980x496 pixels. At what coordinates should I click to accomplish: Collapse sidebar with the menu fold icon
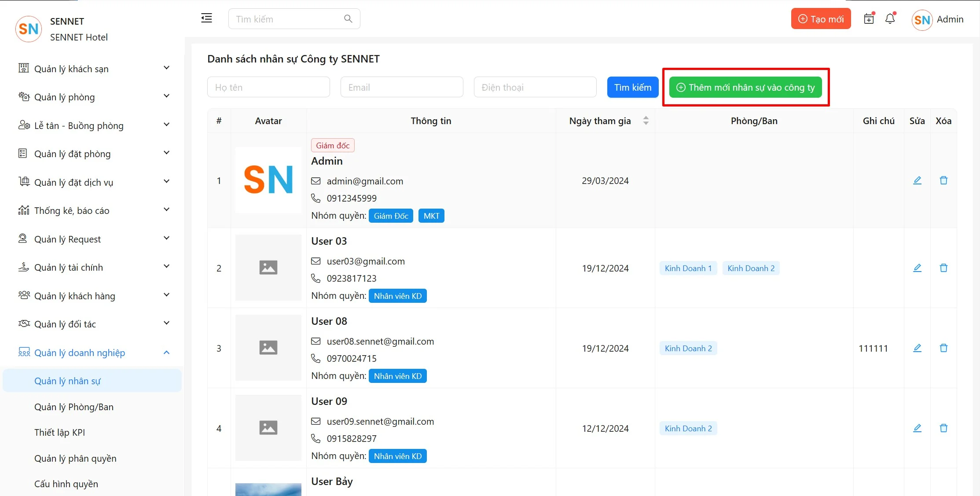(206, 18)
